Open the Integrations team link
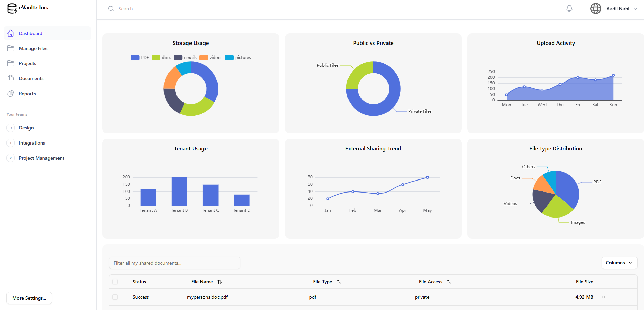Viewport: 644px width, 310px height. pyautogui.click(x=32, y=143)
